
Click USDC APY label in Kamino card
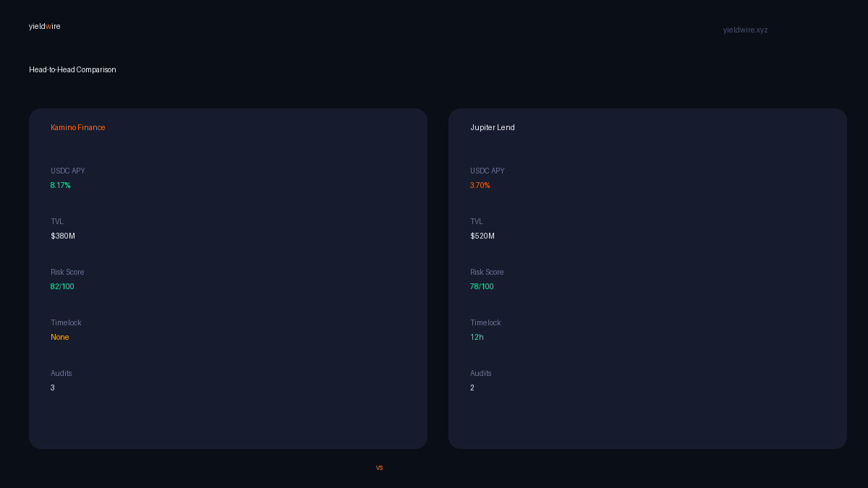point(68,171)
